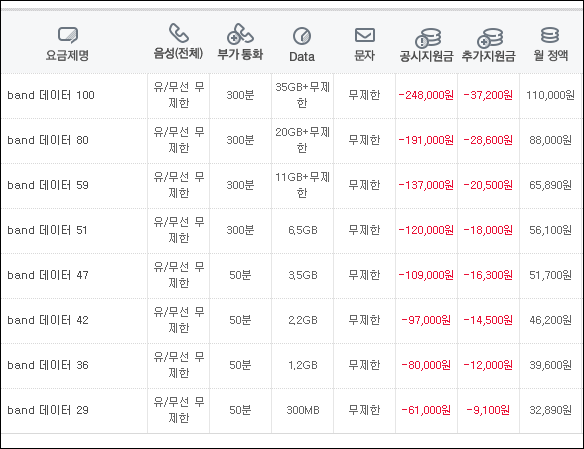The width and height of the screenshot is (584, 449).
Task: Click the -97,000원 subsidy amount
Action: click(x=426, y=321)
